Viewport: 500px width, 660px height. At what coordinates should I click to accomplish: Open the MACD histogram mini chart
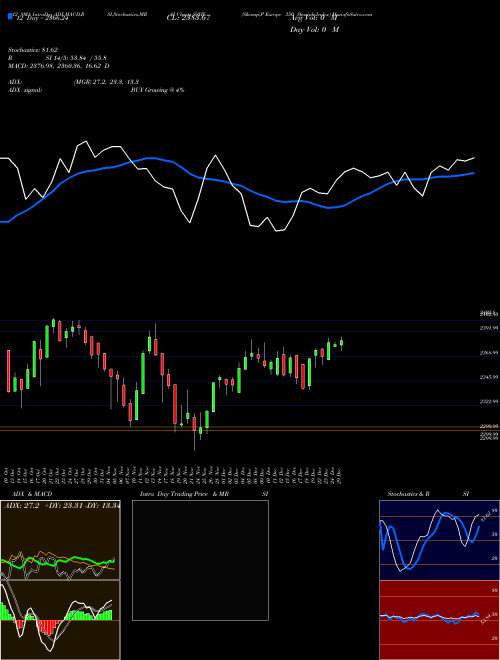pyautogui.click(x=60, y=620)
